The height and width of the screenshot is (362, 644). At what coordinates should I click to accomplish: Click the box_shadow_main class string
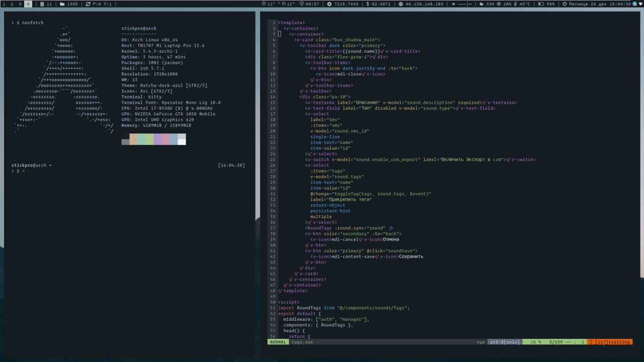tap(356, 40)
